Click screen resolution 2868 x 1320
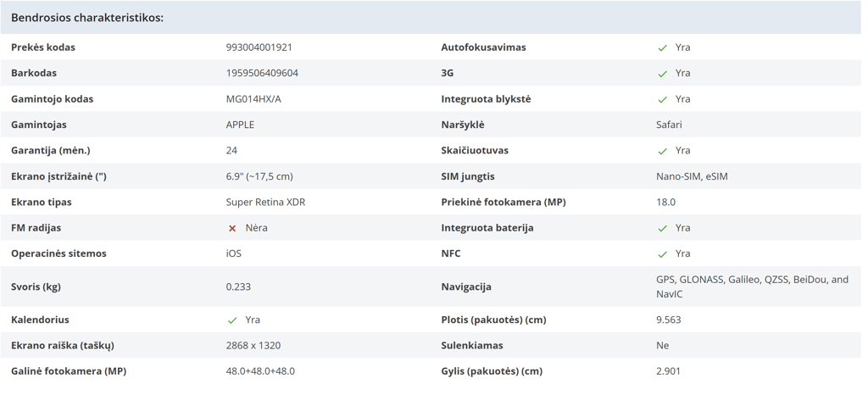Viewport: 868px width, 395px height. pyautogui.click(x=253, y=346)
